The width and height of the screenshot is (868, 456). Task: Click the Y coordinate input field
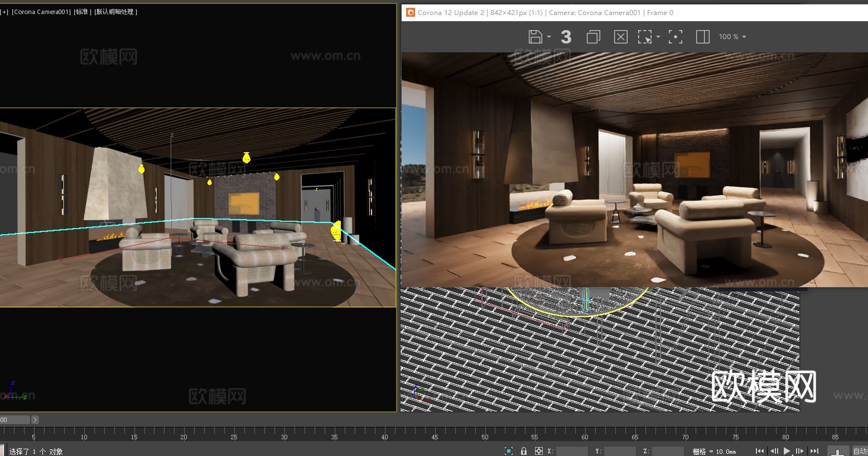point(620,451)
